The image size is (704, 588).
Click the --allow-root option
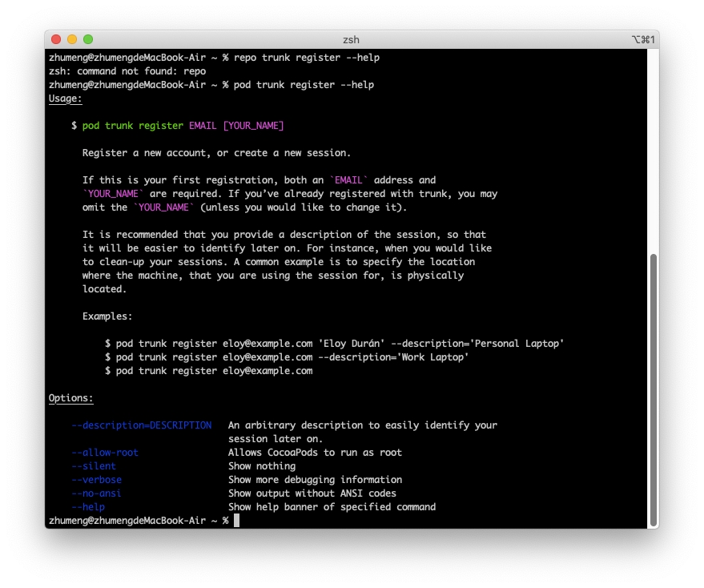tap(105, 453)
